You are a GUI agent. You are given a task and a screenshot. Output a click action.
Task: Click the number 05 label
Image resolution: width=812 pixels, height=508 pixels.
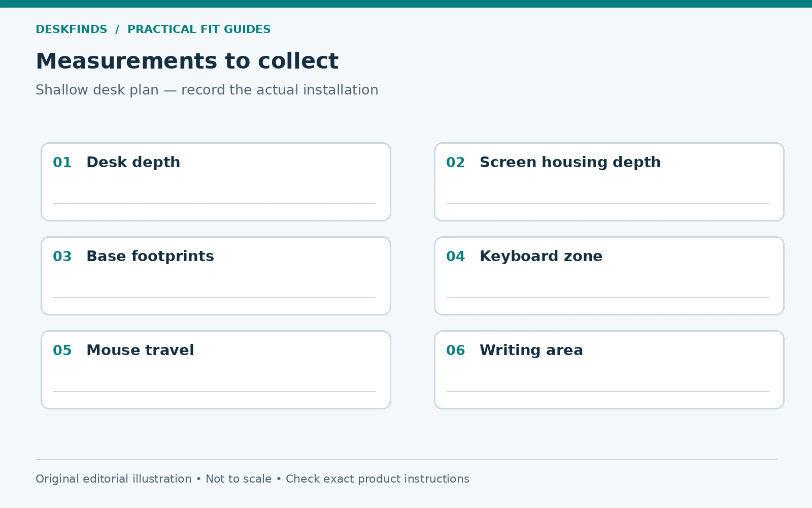(62, 351)
